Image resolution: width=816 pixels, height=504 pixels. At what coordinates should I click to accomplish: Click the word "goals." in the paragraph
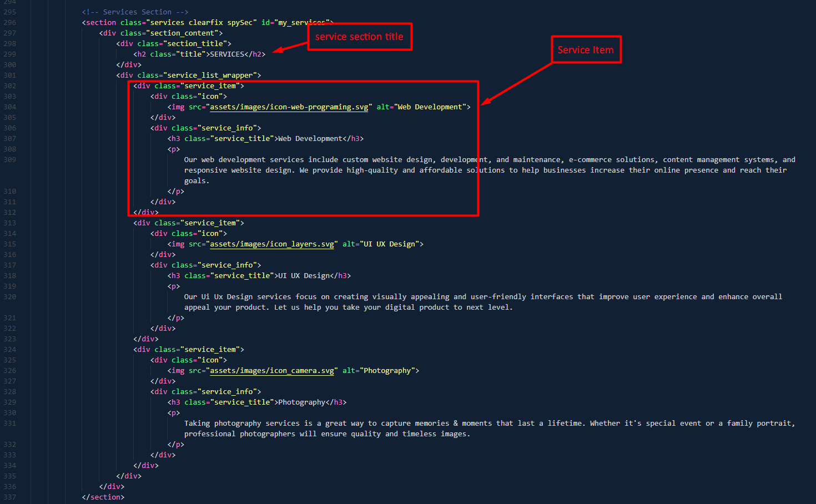[197, 180]
